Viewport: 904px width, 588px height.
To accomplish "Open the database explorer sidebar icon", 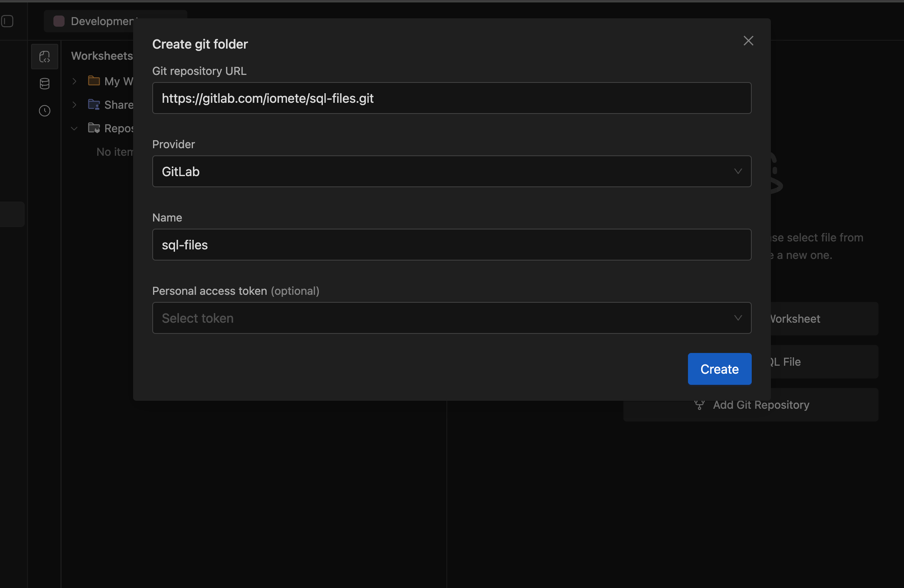I will coord(45,84).
